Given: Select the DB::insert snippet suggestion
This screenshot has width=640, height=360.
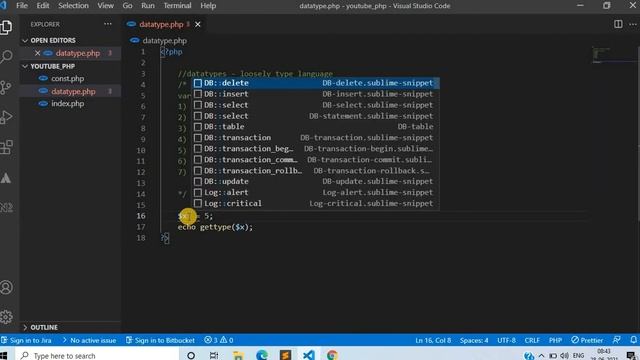Looking at the screenshot, I should pyautogui.click(x=316, y=94).
